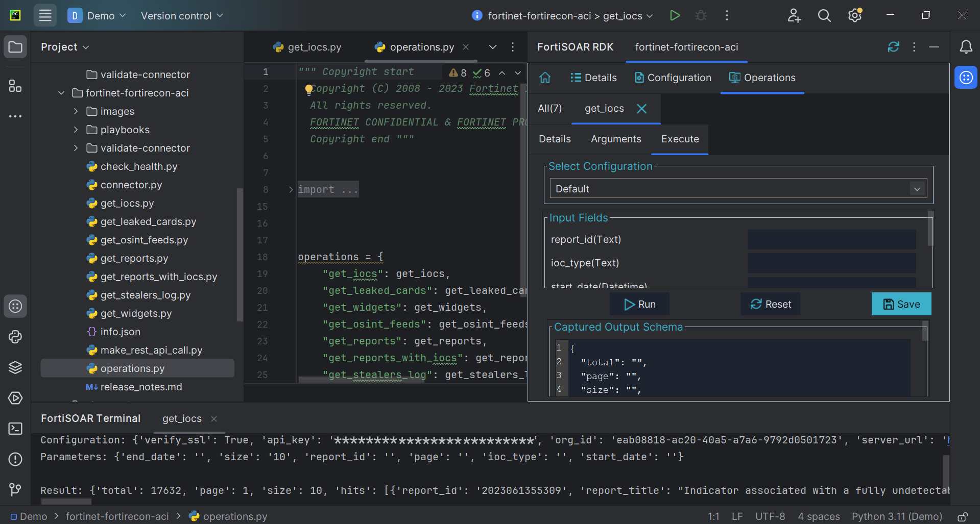Toggle the file read-only lock icon

click(x=962, y=516)
